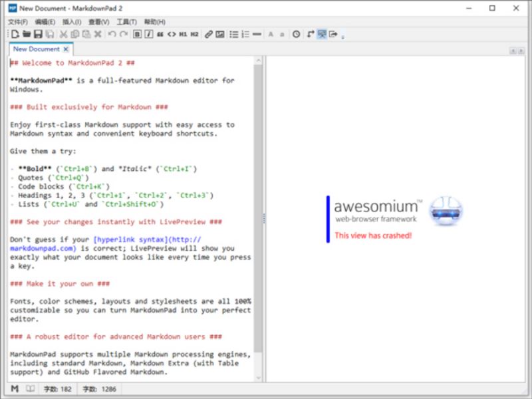Image resolution: width=532 pixels, height=399 pixels.
Task: Click the book icon in the status bar
Action: point(30,388)
